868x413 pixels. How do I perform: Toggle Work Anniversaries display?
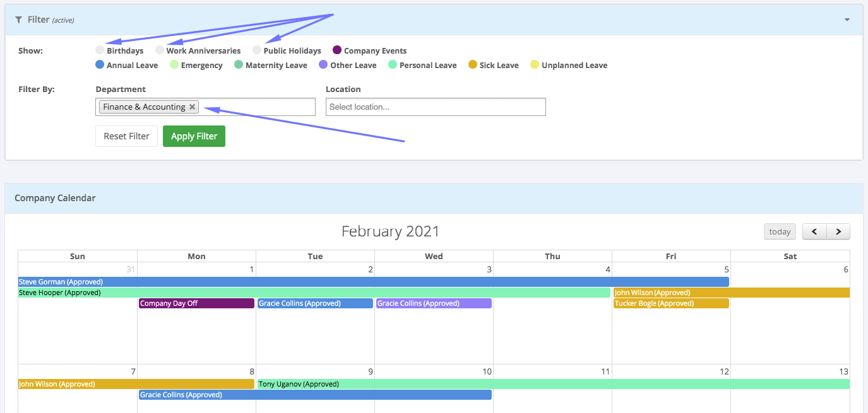pos(160,50)
